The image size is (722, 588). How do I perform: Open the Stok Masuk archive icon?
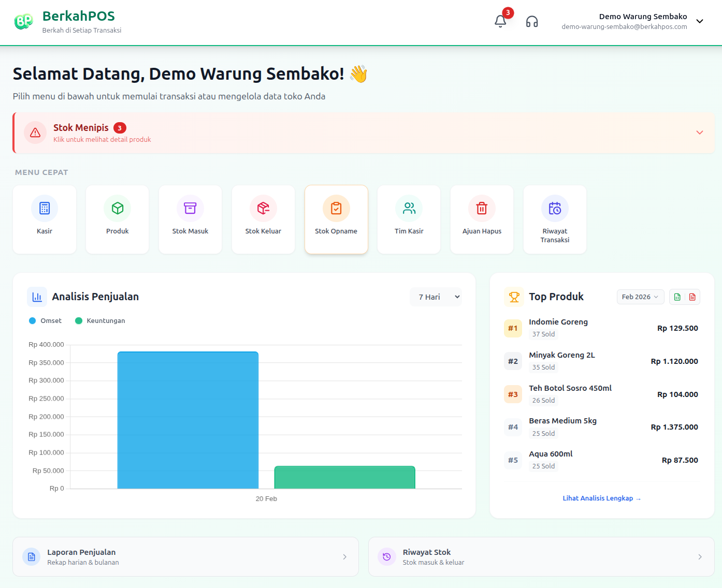click(190, 208)
